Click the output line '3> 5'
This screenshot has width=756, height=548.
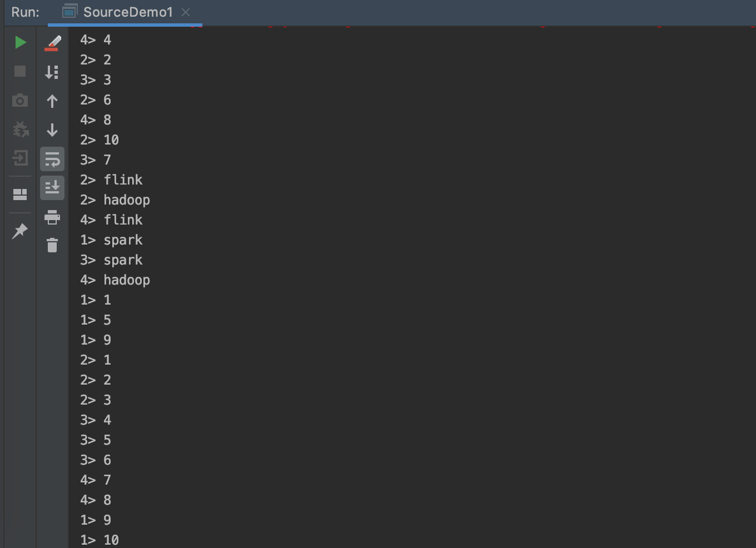point(96,440)
